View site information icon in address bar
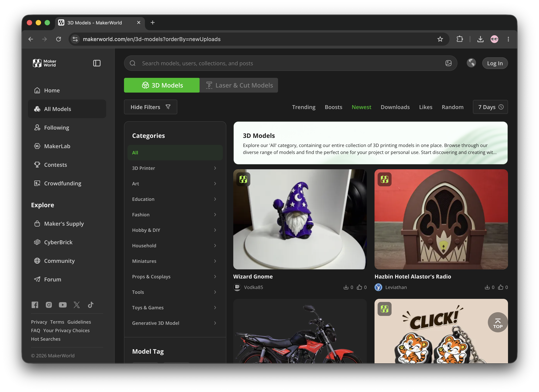Image resolution: width=539 pixels, height=392 pixels. [x=75, y=39]
